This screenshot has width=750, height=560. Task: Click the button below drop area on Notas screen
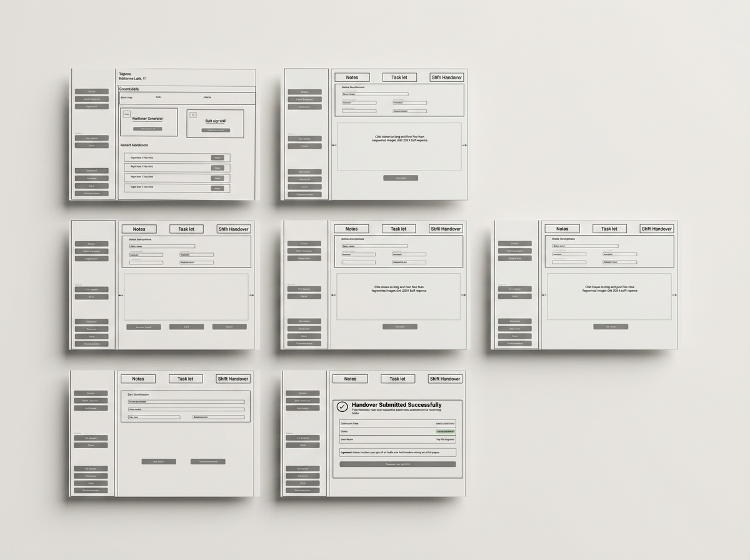[x=611, y=326]
